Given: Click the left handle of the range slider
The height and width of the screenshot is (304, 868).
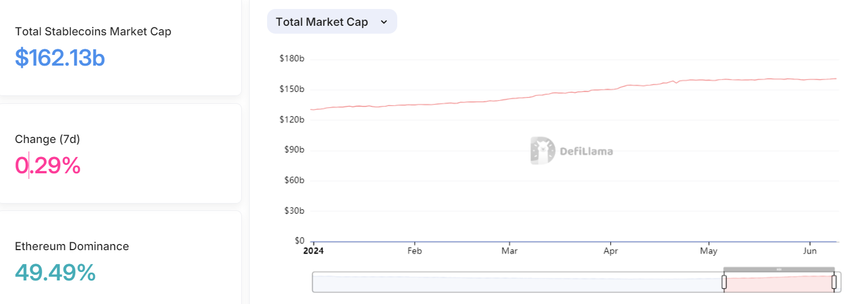Looking at the screenshot, I should (x=724, y=282).
